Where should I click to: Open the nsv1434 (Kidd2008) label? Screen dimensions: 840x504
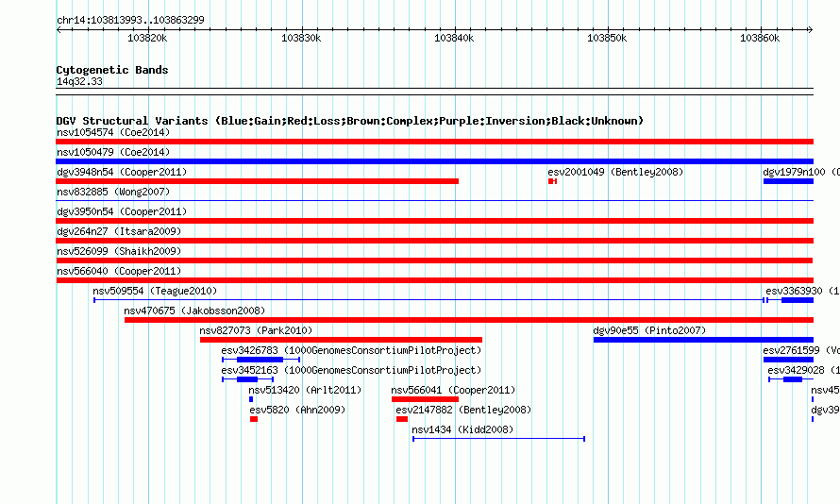pyautogui.click(x=462, y=429)
